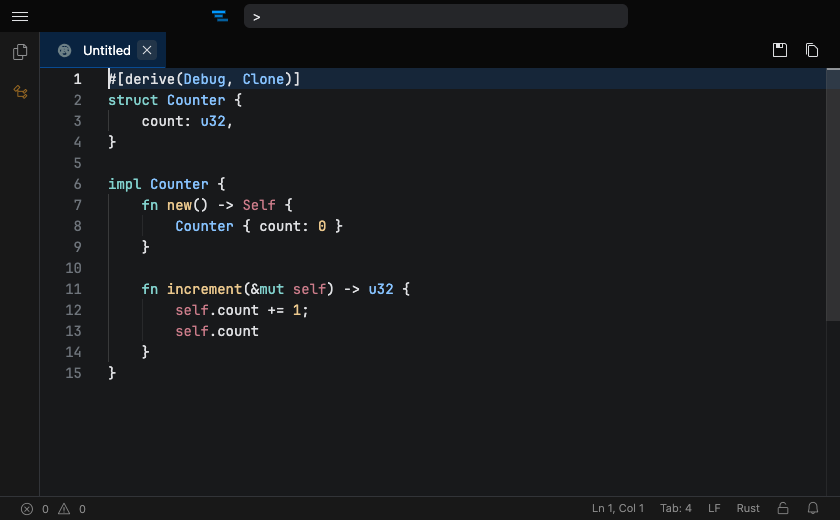Click 'Debug' in the derive attribute
The width and height of the screenshot is (840, 520).
204,79
